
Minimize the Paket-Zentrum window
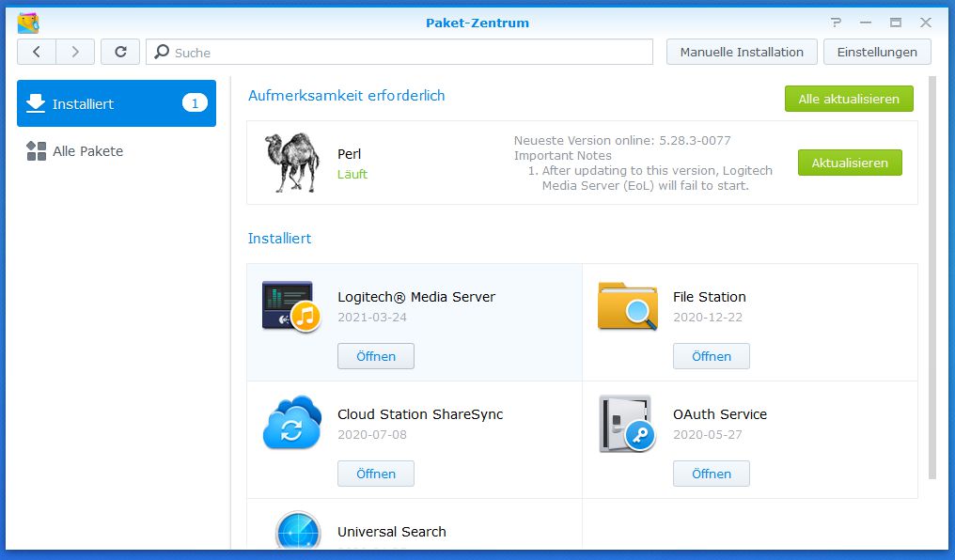coord(866,23)
